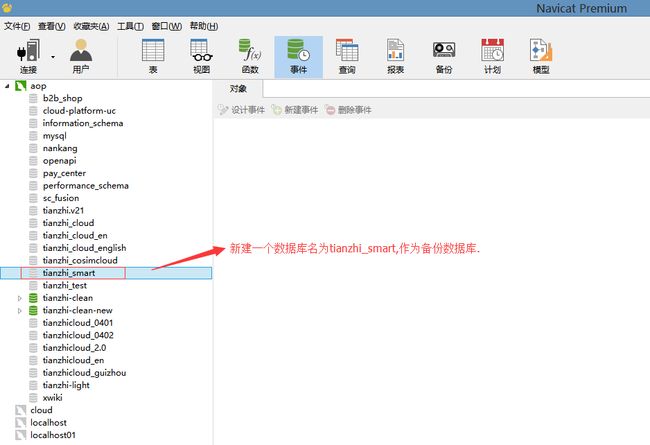Image resolution: width=650 pixels, height=445 pixels.
Task: Click the Design Event (设计事件) button
Action: (241, 110)
